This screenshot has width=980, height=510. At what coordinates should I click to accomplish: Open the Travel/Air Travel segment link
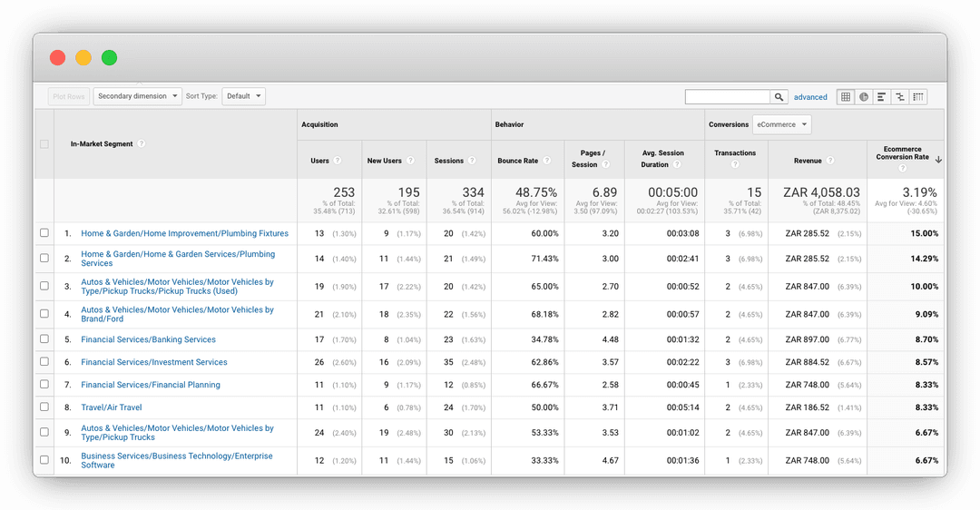pyautogui.click(x=112, y=407)
